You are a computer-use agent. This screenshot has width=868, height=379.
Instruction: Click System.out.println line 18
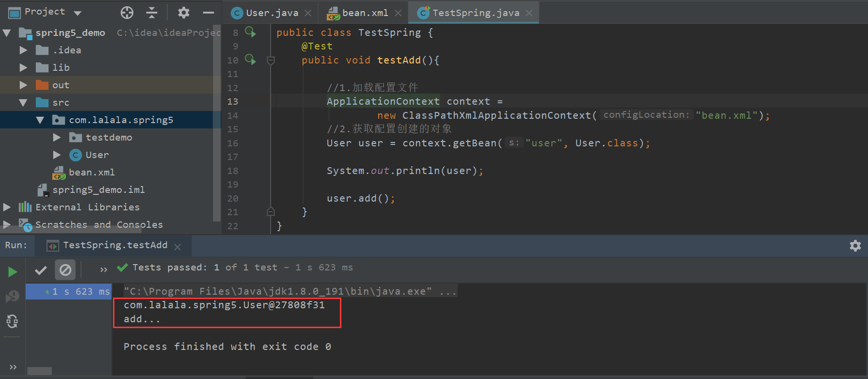coord(405,171)
